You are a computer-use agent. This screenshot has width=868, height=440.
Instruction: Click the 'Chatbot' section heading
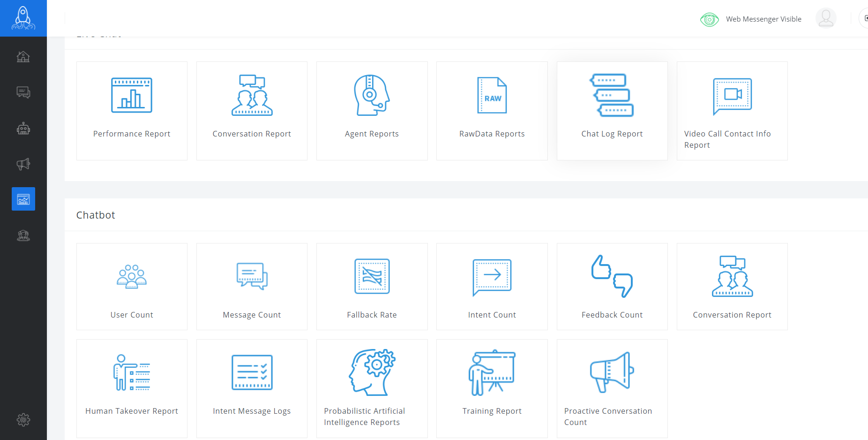click(96, 215)
